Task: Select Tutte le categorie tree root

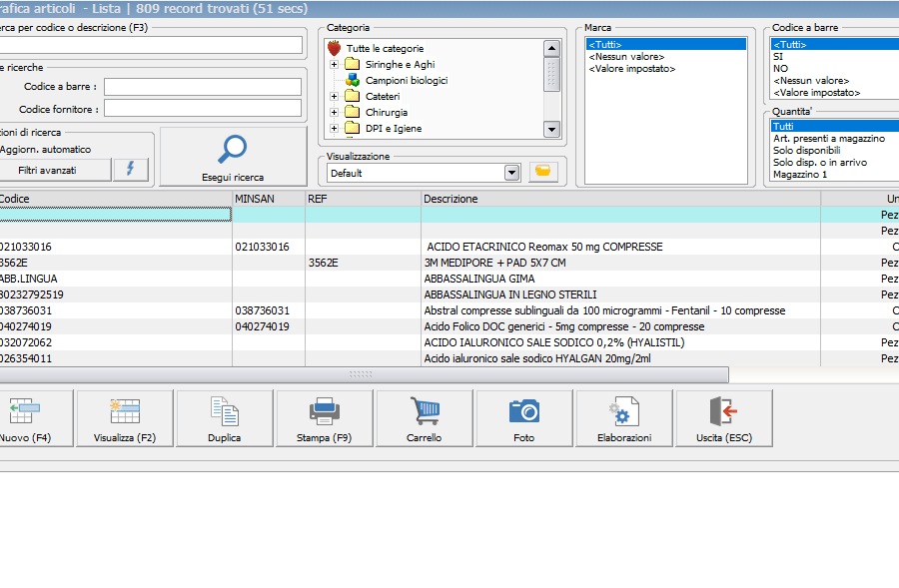Action: tap(385, 48)
